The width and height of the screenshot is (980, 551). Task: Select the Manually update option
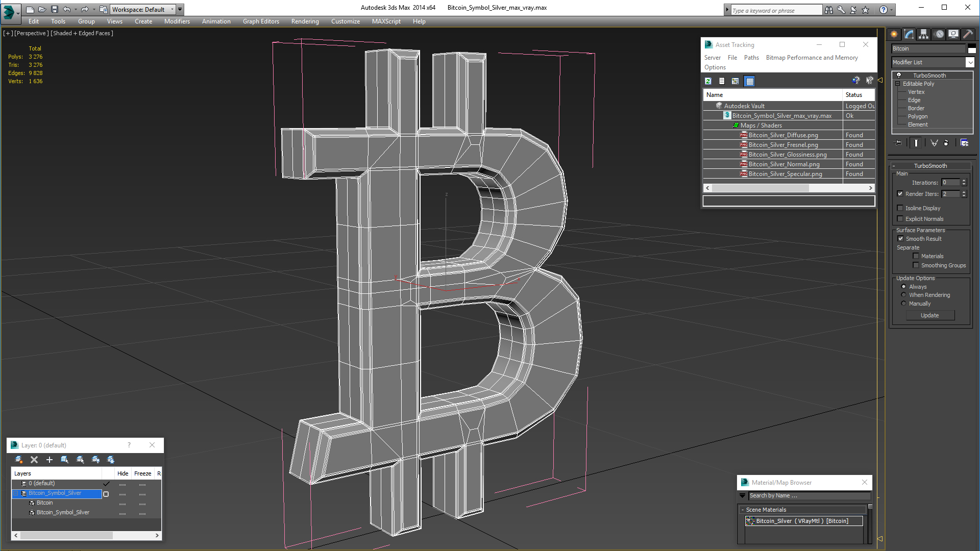pos(903,304)
